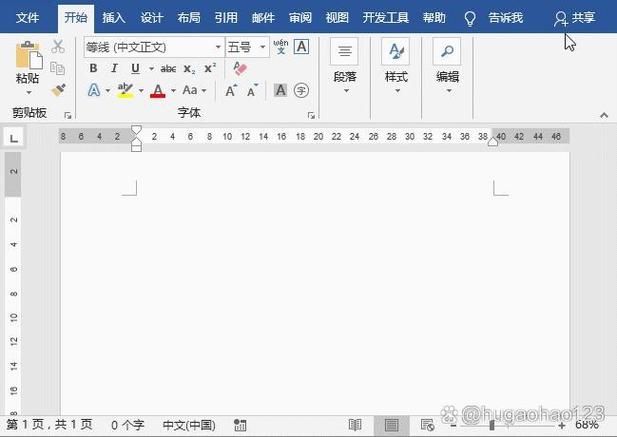Click the word count 0 个字
617x437 pixels.
(127, 425)
